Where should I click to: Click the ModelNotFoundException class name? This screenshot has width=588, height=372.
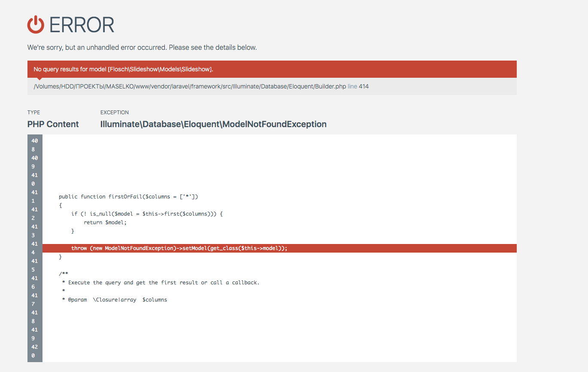point(213,124)
